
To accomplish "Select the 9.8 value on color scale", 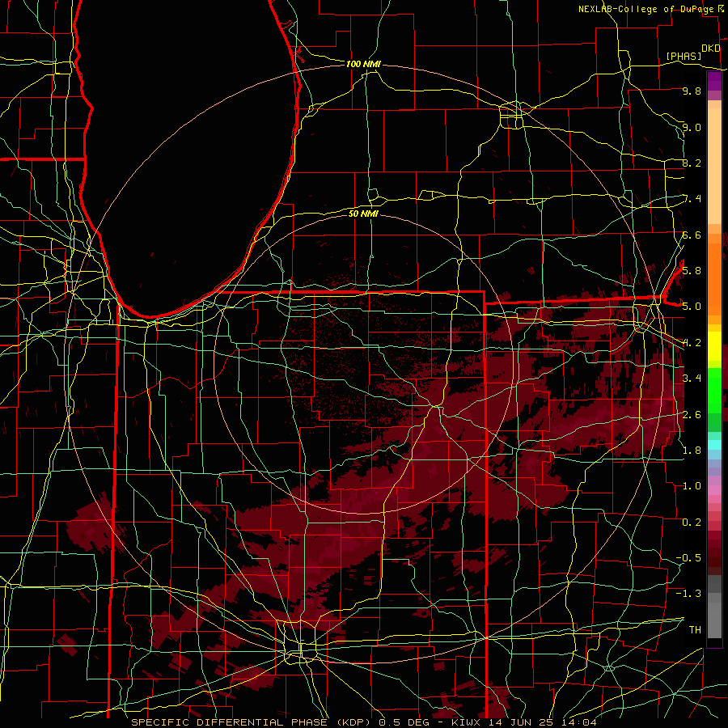I will pyautogui.click(x=692, y=91).
